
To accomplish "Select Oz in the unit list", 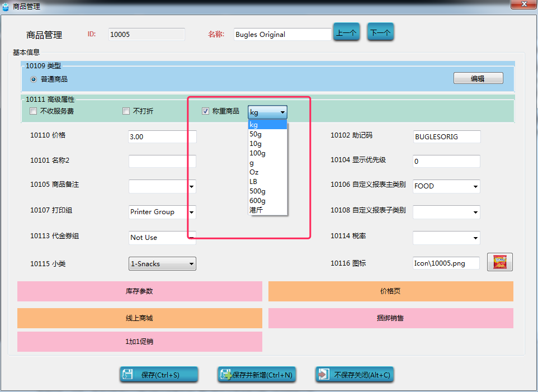I will pyautogui.click(x=268, y=172).
